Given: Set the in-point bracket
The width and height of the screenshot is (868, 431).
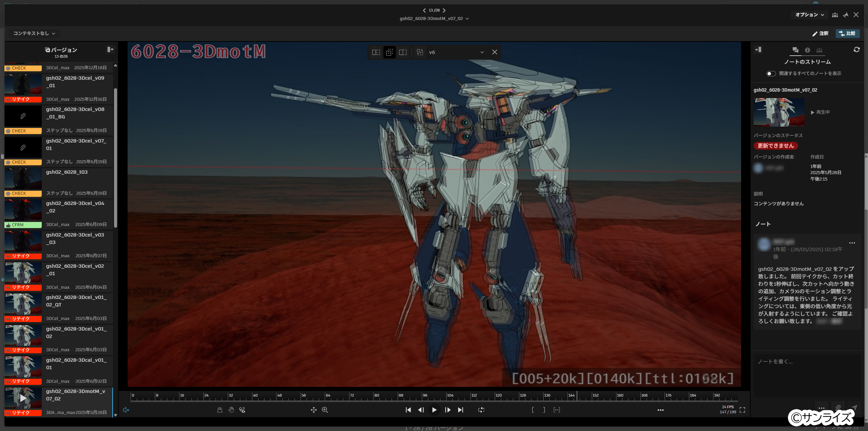Looking at the screenshot, I should [x=533, y=410].
